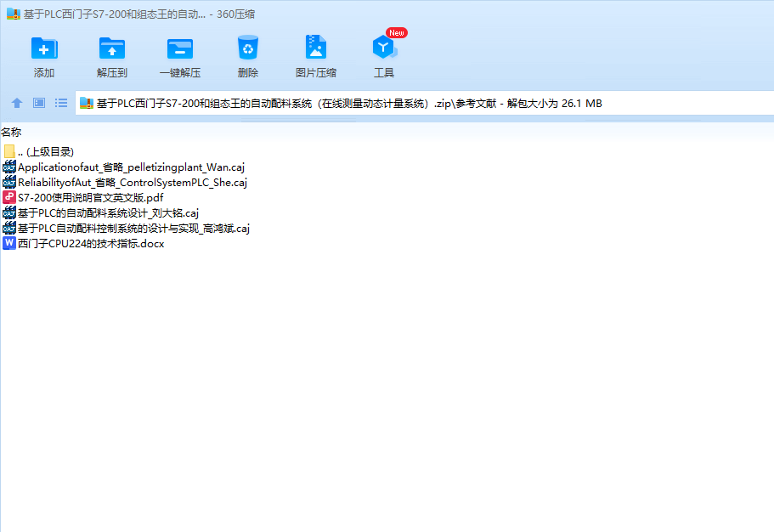Go up one level with the arrow icon
774x532 pixels.
[x=17, y=103]
